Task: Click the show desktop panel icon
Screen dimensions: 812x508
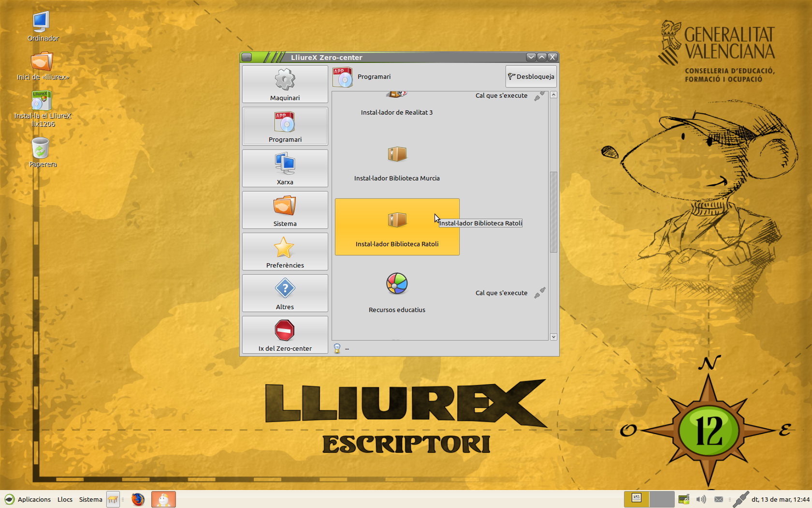Action: coord(113,499)
